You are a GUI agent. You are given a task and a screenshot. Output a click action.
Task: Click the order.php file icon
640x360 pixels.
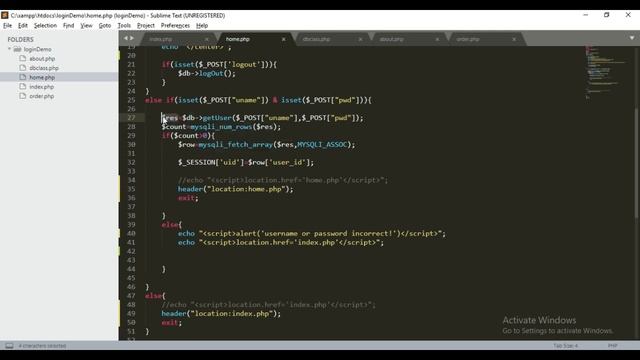[23, 96]
